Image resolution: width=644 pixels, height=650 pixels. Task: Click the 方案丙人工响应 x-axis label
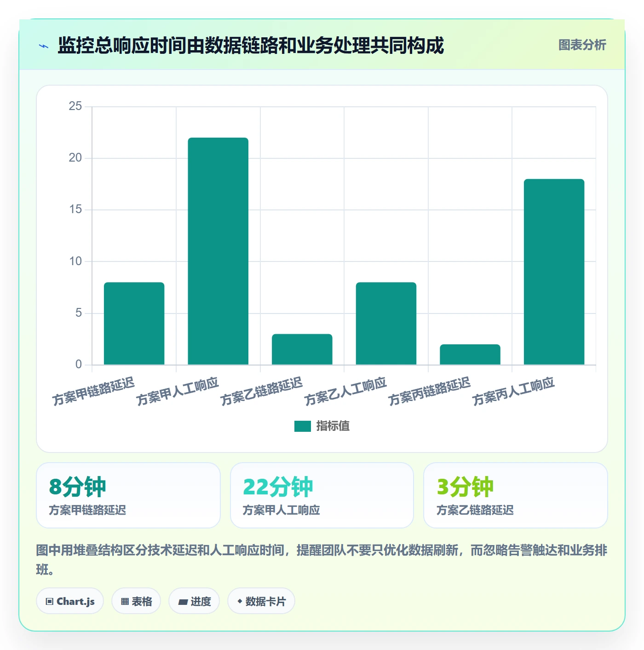click(x=513, y=391)
